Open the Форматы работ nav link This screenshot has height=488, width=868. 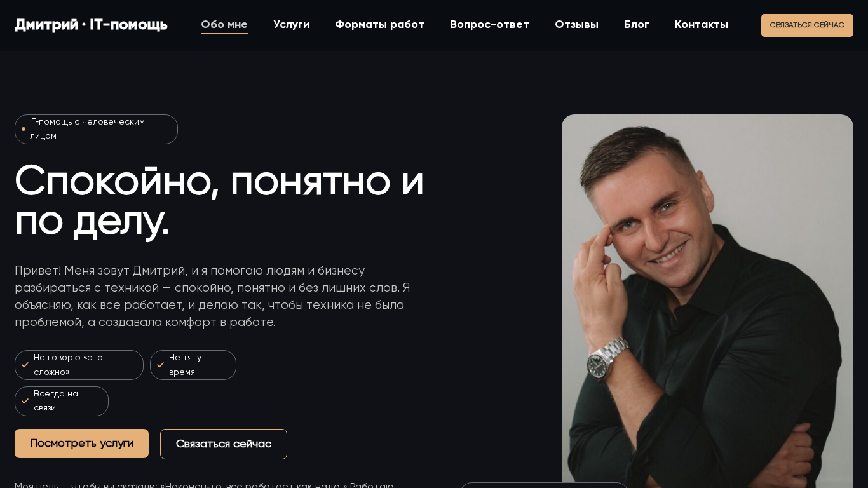(379, 25)
